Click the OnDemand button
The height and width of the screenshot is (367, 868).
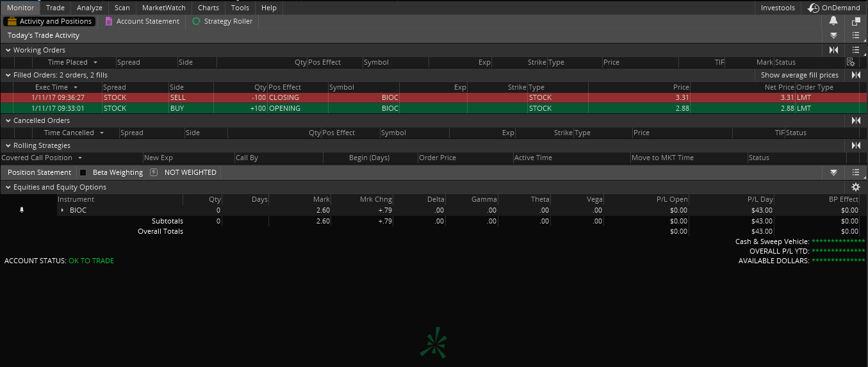click(x=835, y=8)
